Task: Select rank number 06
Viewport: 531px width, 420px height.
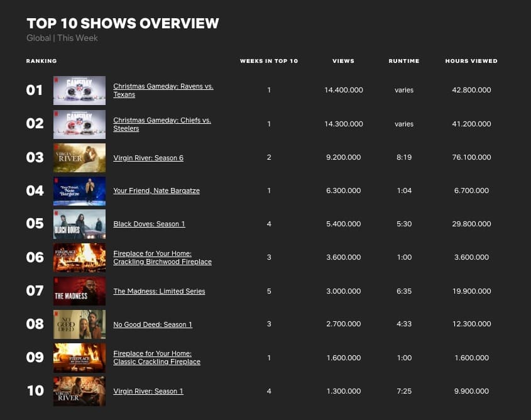Action: click(35, 257)
